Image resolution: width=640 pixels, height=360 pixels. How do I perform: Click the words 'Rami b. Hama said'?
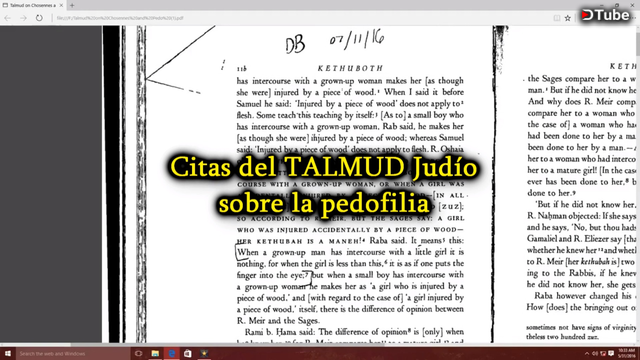pos(280,332)
